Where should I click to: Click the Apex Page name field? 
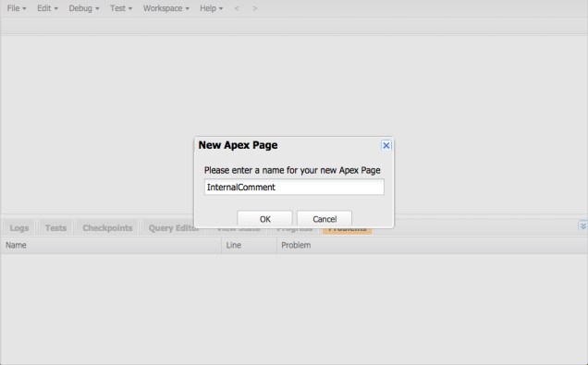[294, 187]
